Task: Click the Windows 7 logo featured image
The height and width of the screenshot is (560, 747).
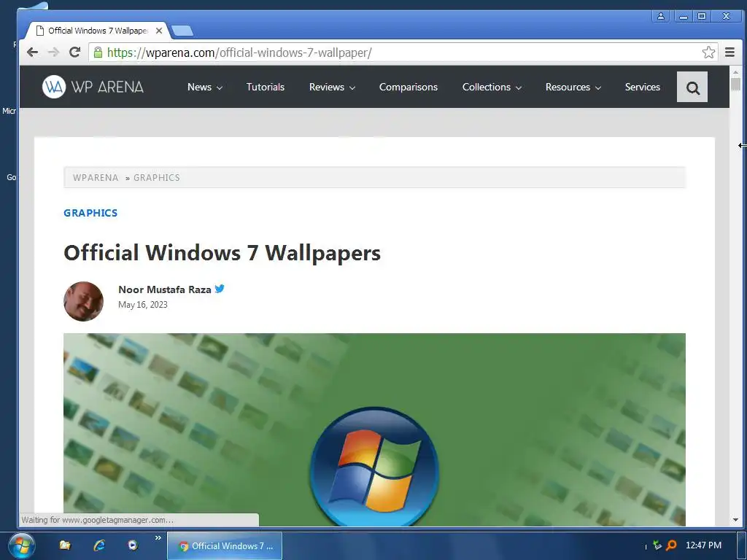Action: click(374, 429)
